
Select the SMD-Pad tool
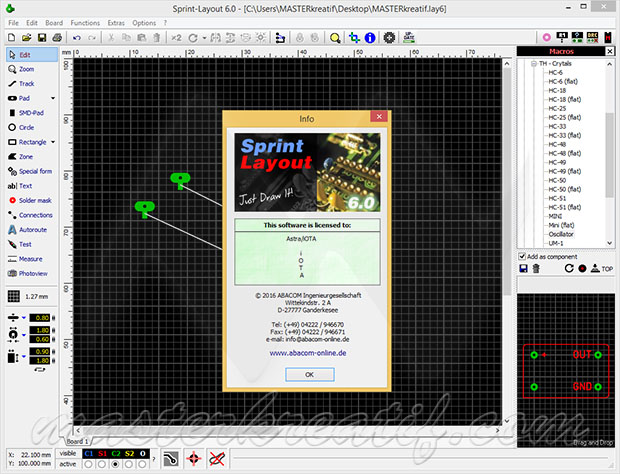pos(30,113)
